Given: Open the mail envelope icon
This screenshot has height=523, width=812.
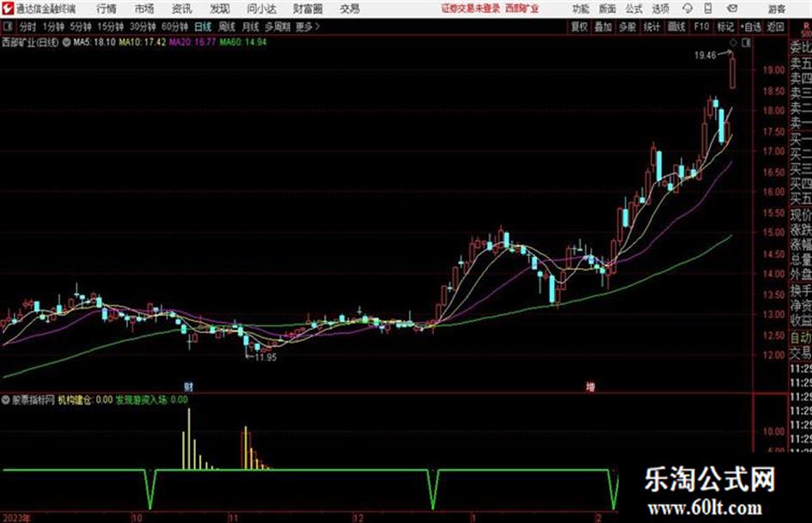Looking at the screenshot, I should [x=732, y=9].
